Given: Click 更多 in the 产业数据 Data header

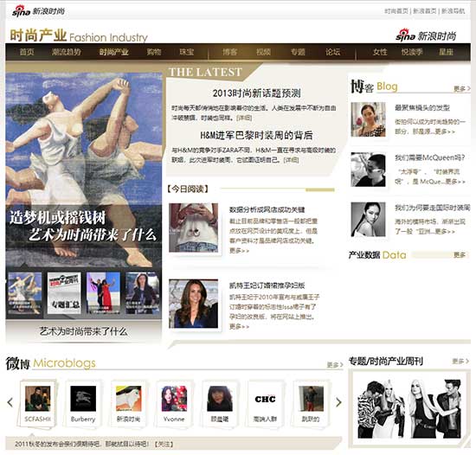Looking at the screenshot, I should 460,255.
